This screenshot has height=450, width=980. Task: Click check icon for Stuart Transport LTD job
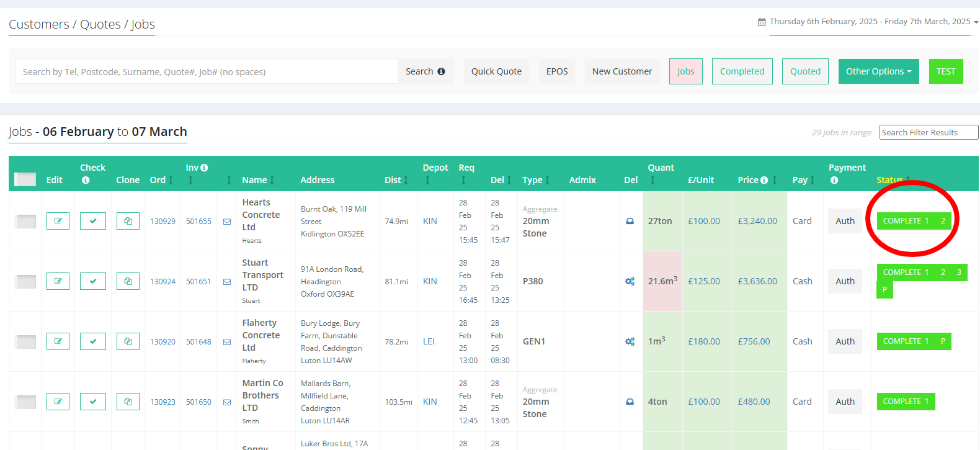tap(93, 281)
